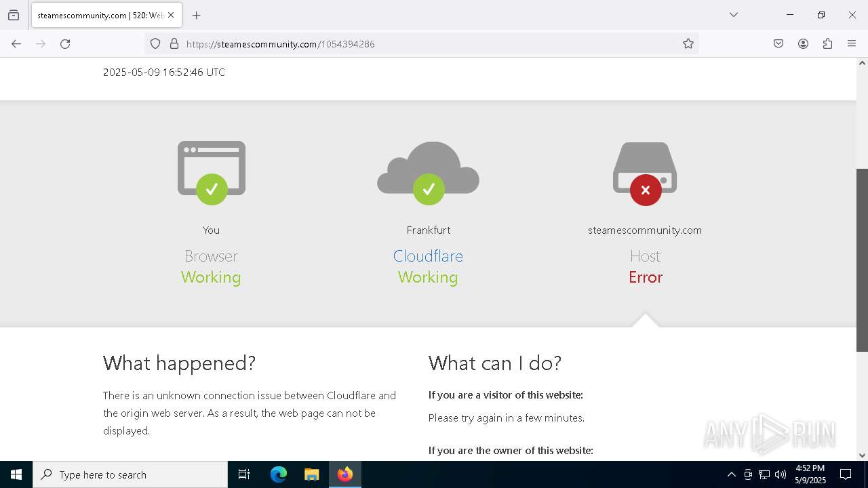
Task: Click the Cloudflare cloud status icon
Action: 428,173
